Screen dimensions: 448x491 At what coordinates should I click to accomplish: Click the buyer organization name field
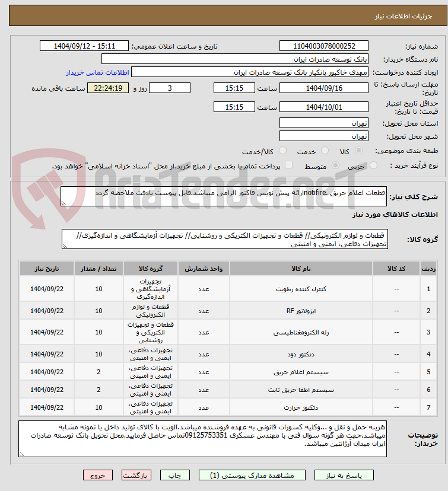tap(235, 59)
